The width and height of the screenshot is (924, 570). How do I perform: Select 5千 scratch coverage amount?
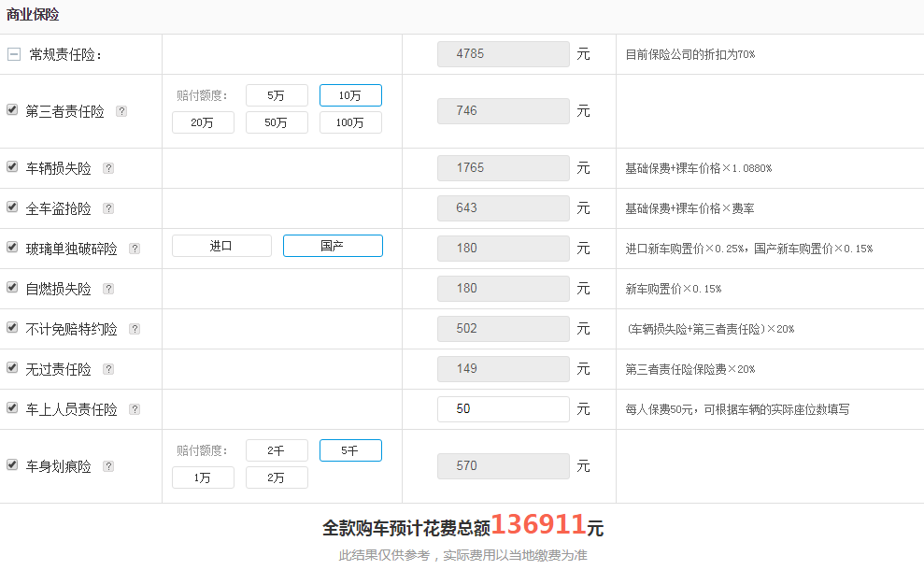(350, 450)
